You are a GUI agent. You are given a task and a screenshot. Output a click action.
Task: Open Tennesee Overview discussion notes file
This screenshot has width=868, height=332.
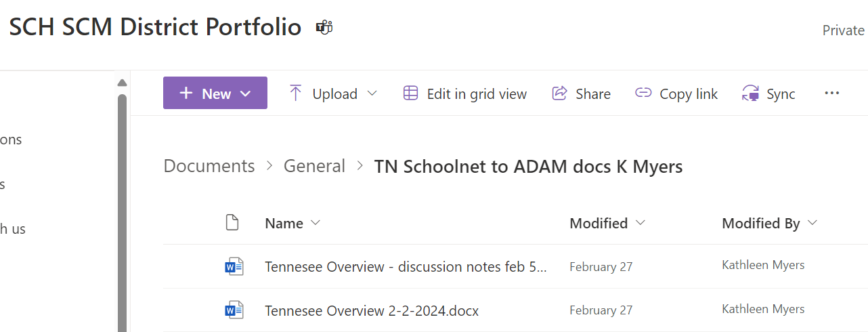pyautogui.click(x=406, y=267)
